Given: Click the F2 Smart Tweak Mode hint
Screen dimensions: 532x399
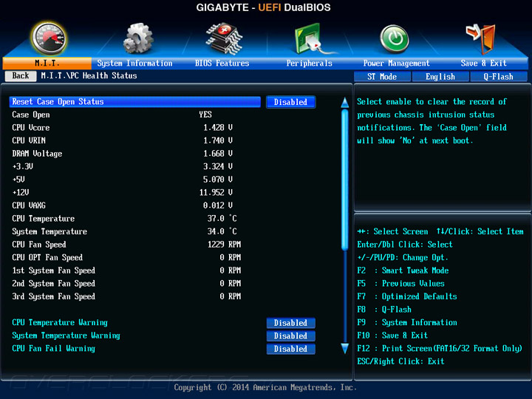Looking at the screenshot, I should pyautogui.click(x=403, y=270).
